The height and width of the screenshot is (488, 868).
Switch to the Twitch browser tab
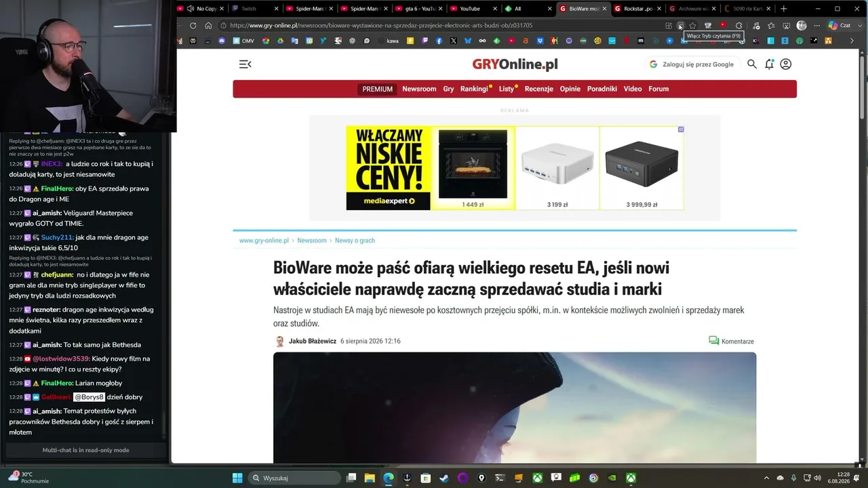pyautogui.click(x=254, y=9)
